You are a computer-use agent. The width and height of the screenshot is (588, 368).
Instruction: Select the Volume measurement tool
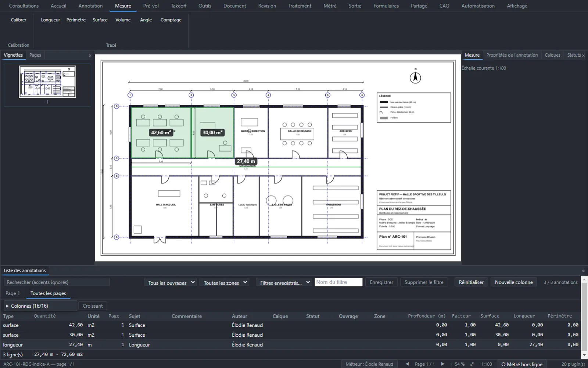tap(123, 20)
